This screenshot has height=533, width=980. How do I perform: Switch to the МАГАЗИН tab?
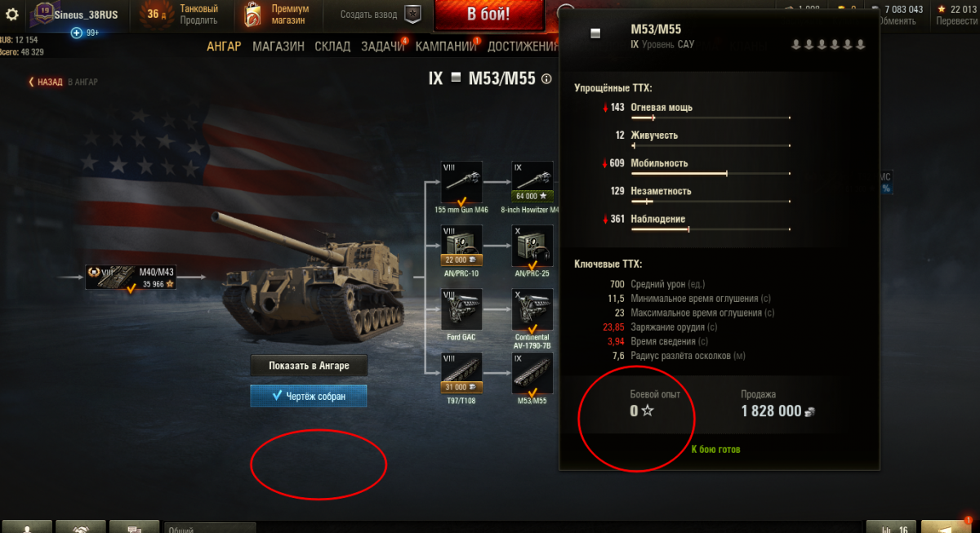[x=278, y=47]
